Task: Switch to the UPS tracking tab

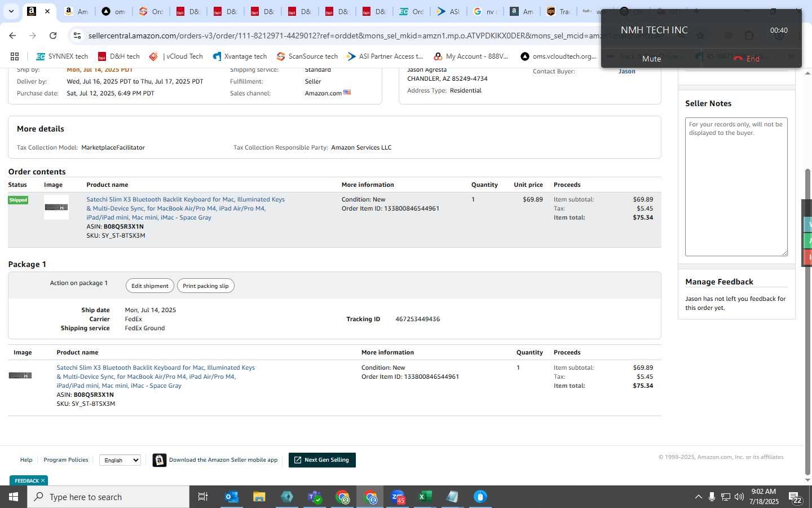Action: point(558,11)
